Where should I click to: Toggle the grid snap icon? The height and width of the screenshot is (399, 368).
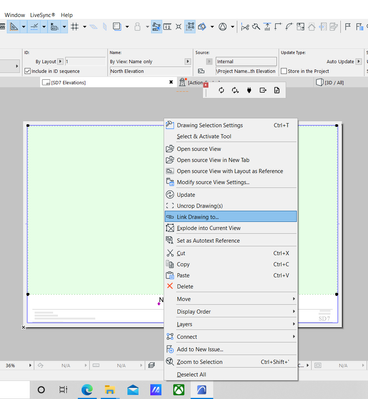tap(75, 27)
